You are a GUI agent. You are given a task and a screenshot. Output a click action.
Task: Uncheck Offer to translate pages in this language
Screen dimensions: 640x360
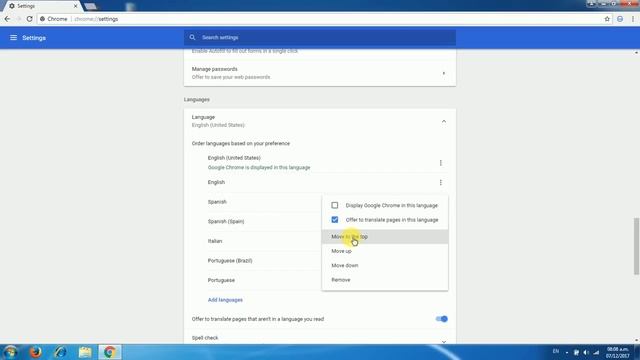pyautogui.click(x=335, y=220)
